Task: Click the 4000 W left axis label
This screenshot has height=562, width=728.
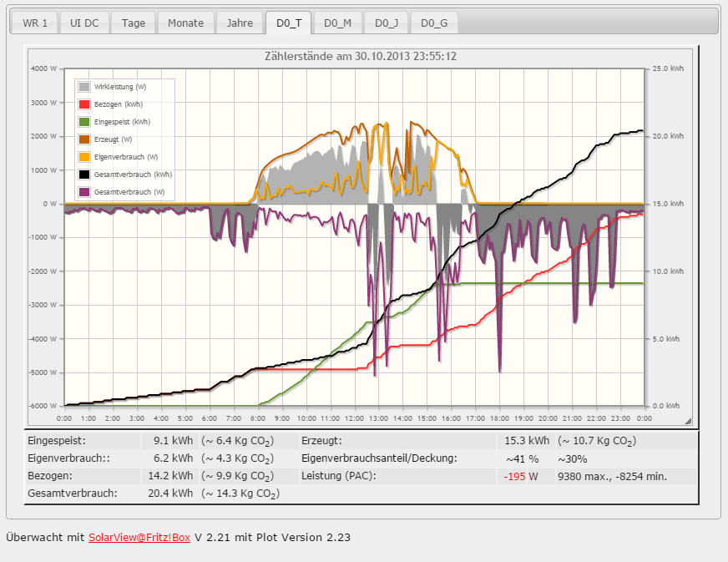Action: pyautogui.click(x=43, y=68)
